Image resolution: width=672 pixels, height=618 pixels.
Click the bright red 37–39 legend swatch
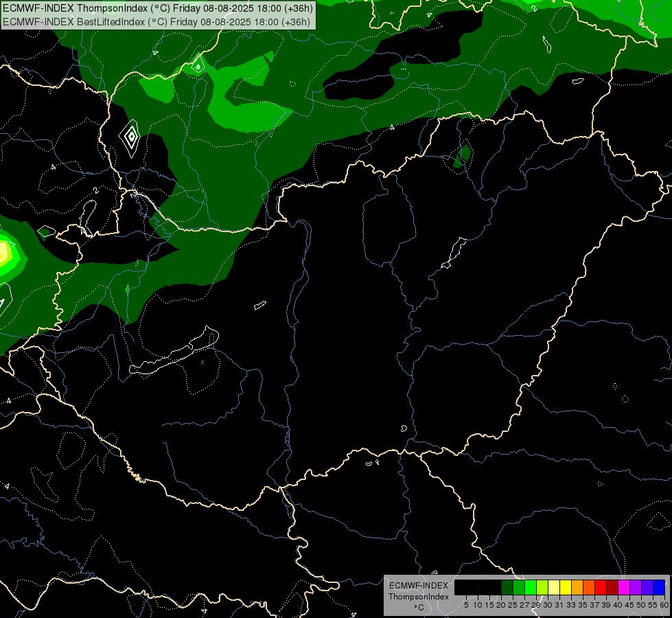pos(601,587)
